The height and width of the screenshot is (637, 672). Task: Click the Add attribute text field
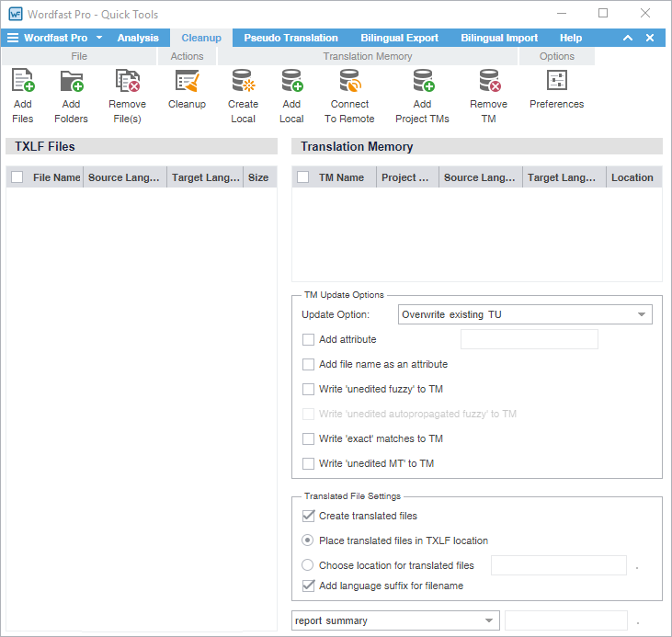coord(530,339)
